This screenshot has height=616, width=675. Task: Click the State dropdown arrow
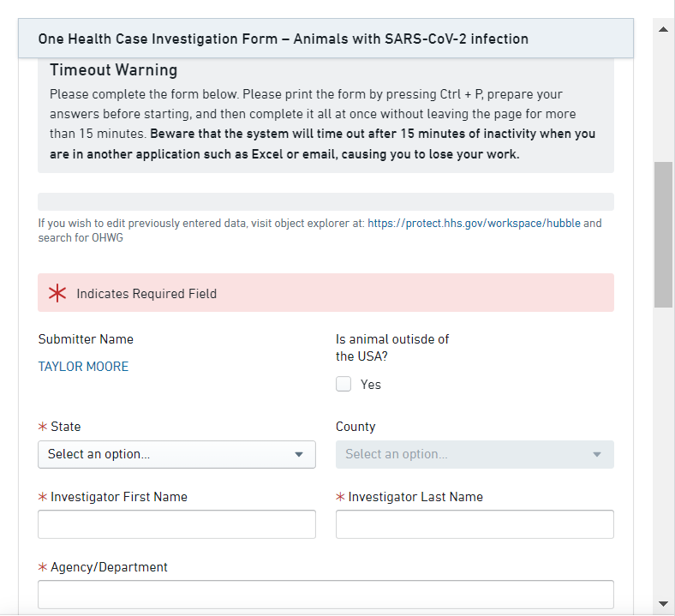(x=299, y=454)
